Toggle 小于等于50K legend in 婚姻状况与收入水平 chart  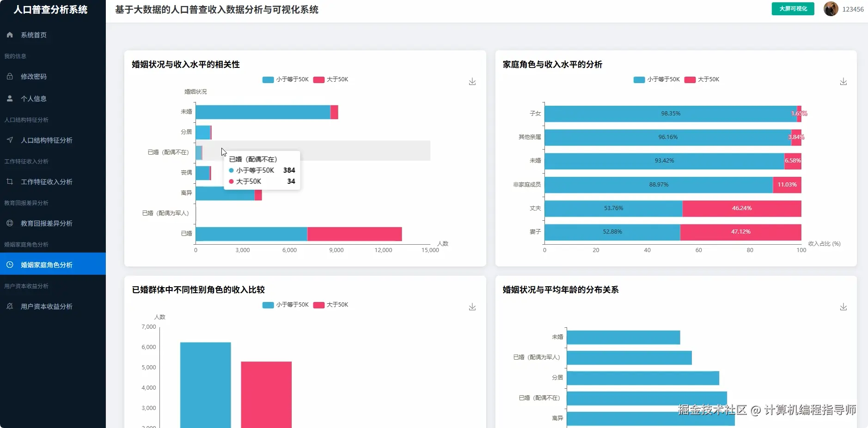(285, 79)
